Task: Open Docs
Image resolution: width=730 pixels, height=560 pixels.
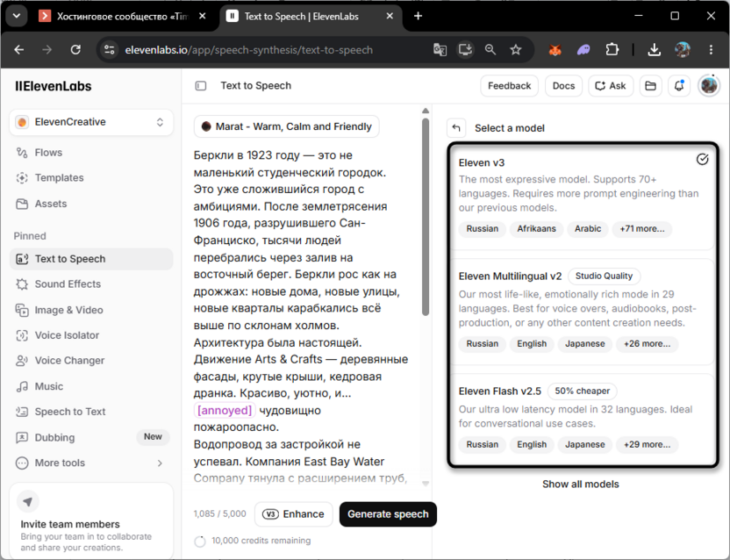Action: pos(563,86)
